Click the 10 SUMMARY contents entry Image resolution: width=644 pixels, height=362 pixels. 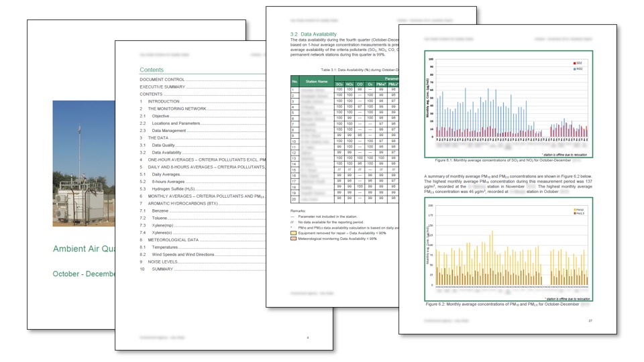click(163, 269)
